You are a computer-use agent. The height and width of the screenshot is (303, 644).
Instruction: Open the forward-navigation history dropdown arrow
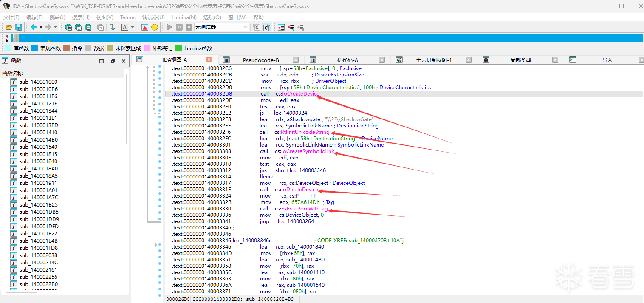tap(56, 27)
